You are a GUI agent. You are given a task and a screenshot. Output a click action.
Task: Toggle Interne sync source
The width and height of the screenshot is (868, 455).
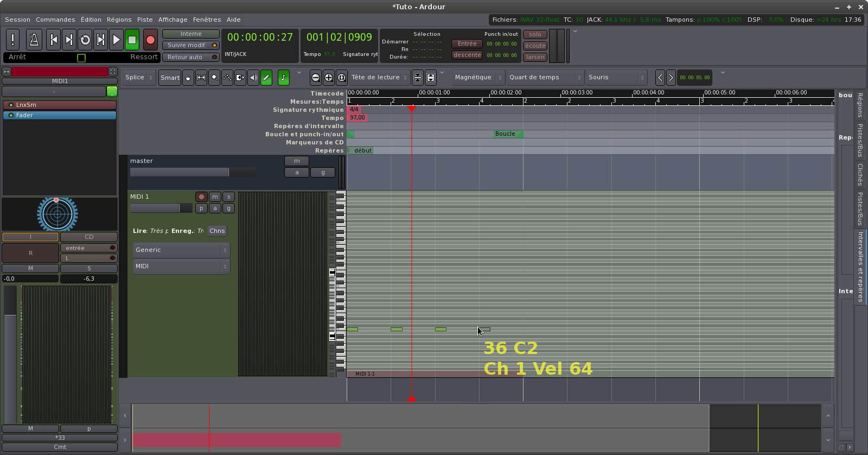coord(191,34)
